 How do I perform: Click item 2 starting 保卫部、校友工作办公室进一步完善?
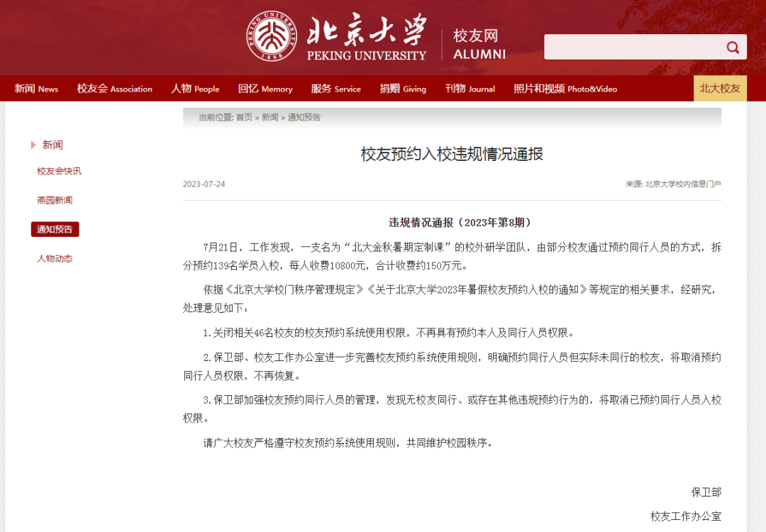[452, 367]
